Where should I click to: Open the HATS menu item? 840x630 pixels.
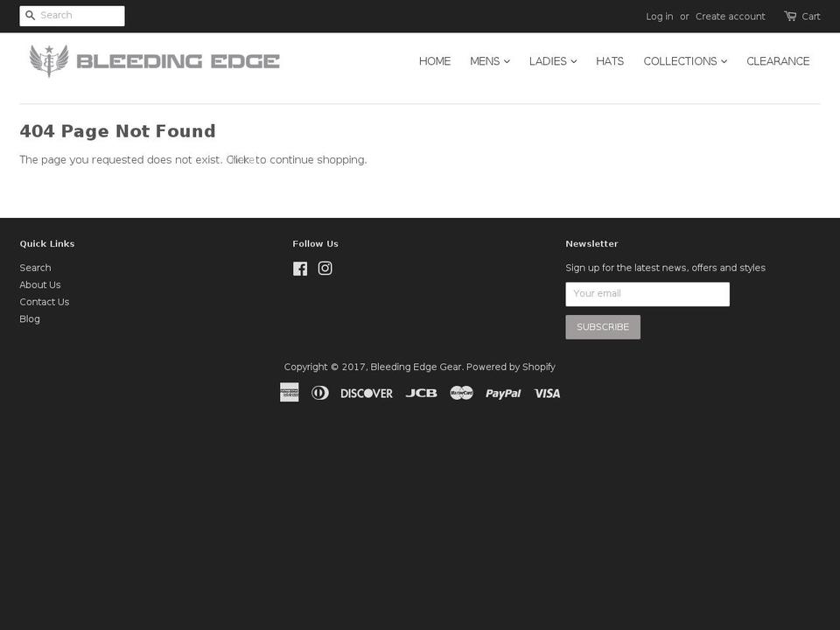tap(610, 61)
